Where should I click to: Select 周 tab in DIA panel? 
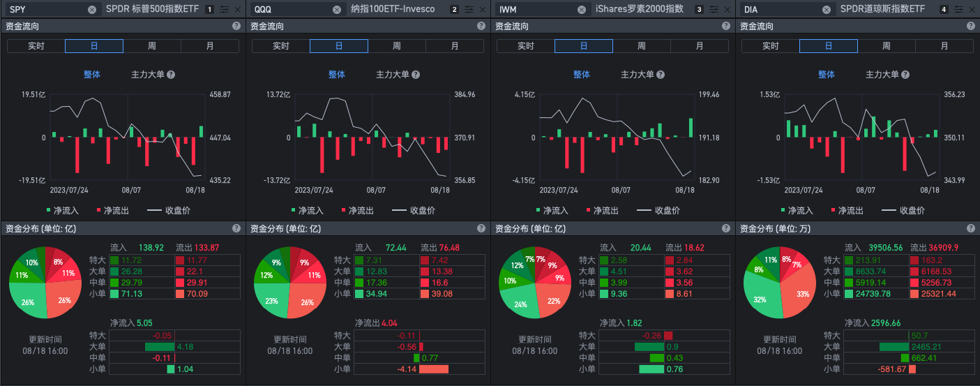tap(886, 46)
